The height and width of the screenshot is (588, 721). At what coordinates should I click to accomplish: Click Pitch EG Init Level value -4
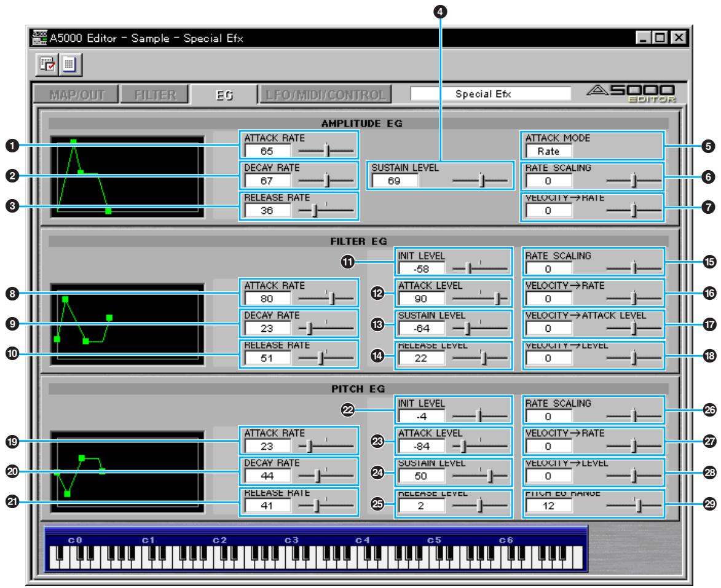[421, 417]
